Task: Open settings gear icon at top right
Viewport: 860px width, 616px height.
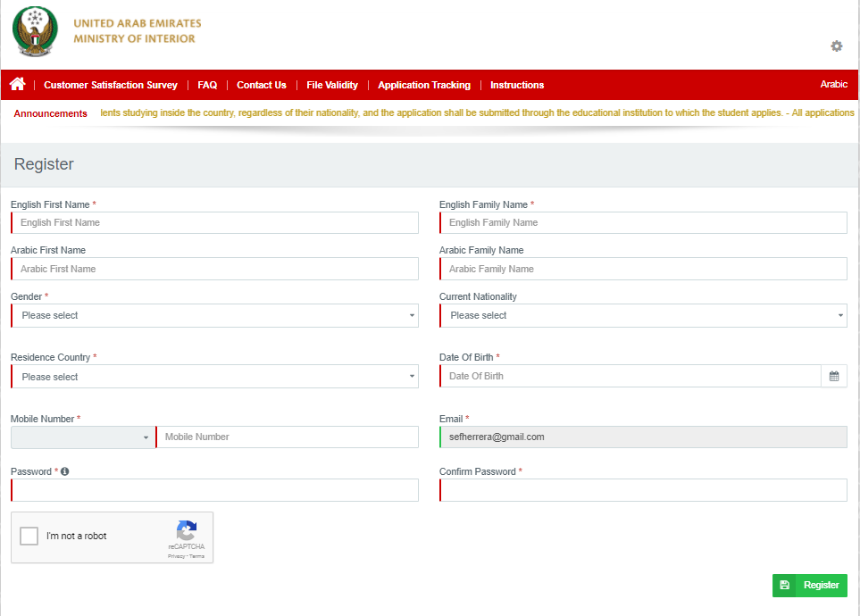Action: pyautogui.click(x=836, y=46)
